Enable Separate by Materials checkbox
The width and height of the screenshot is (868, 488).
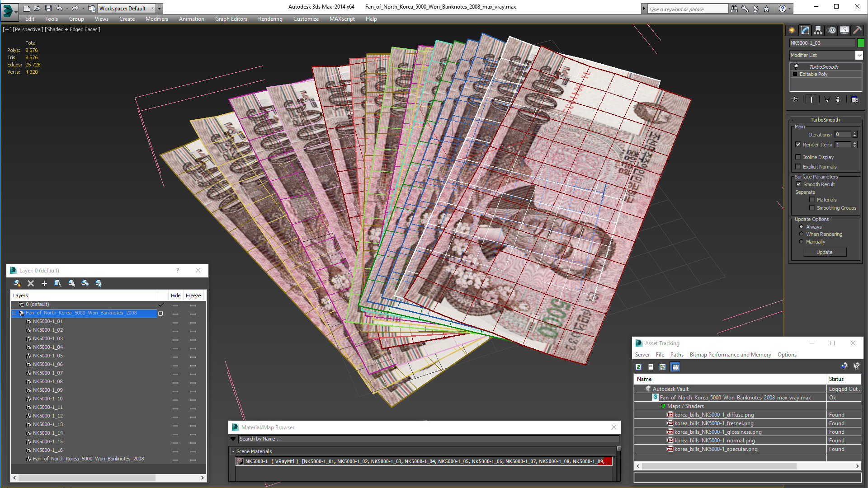point(812,200)
